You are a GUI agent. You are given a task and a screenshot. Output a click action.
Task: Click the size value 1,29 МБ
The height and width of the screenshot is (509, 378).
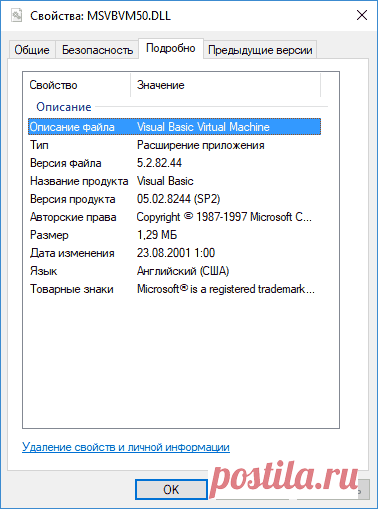[157, 235]
